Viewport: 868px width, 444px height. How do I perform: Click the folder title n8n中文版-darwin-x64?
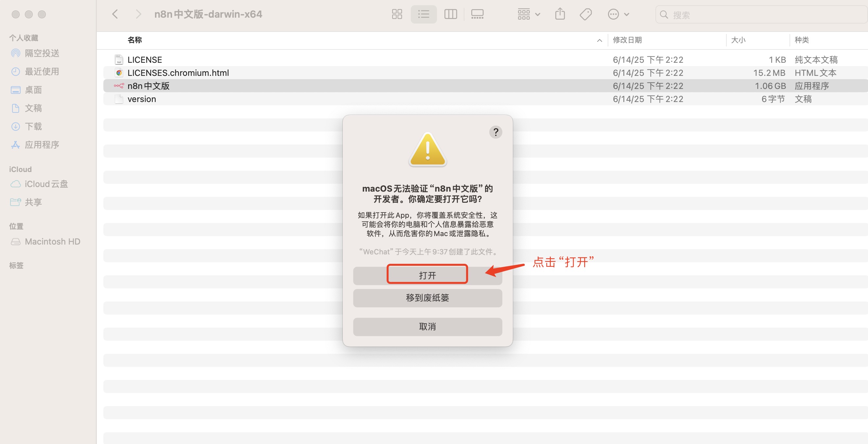point(208,14)
